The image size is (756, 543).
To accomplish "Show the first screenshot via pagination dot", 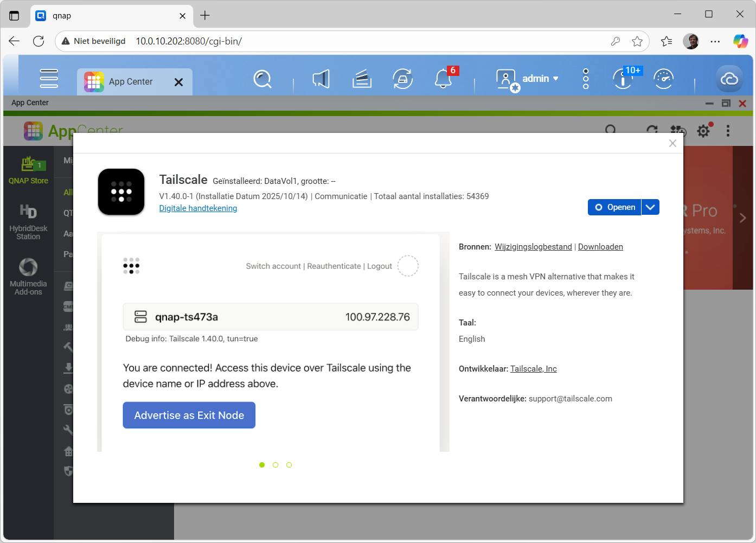I will tap(262, 465).
